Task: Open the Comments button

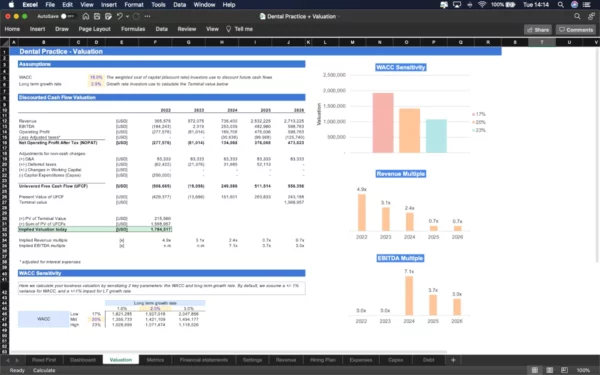Action: click(x=576, y=29)
